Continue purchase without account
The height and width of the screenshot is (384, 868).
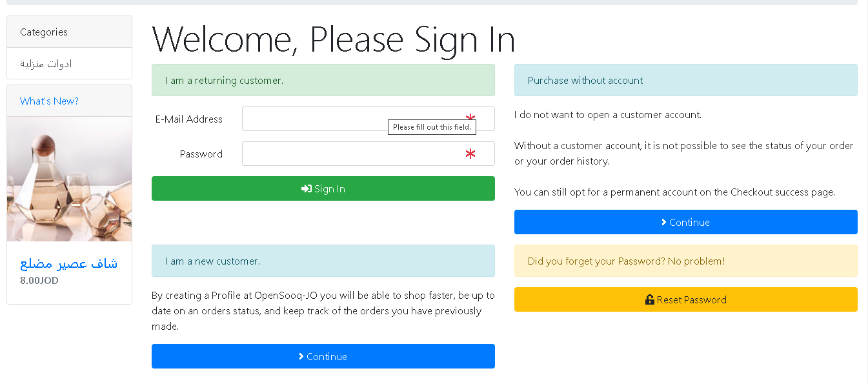tap(686, 222)
